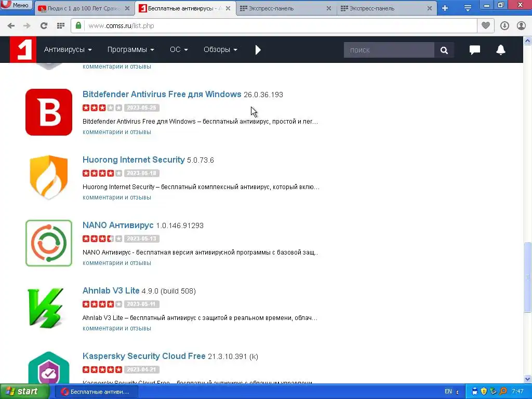Open the Opera Меню button
This screenshot has width=532, height=399.
pos(16,5)
